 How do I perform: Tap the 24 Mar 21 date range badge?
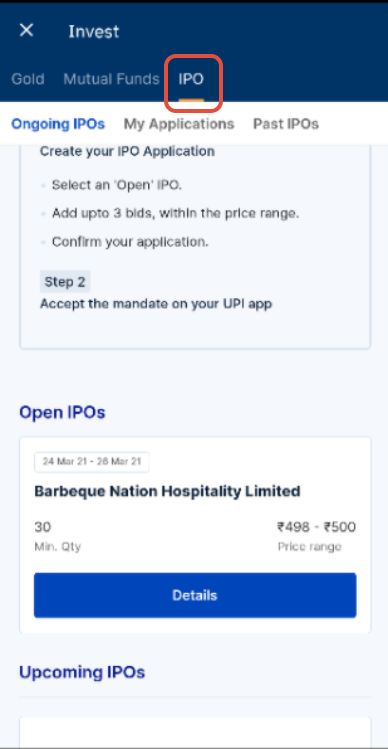tap(92, 462)
